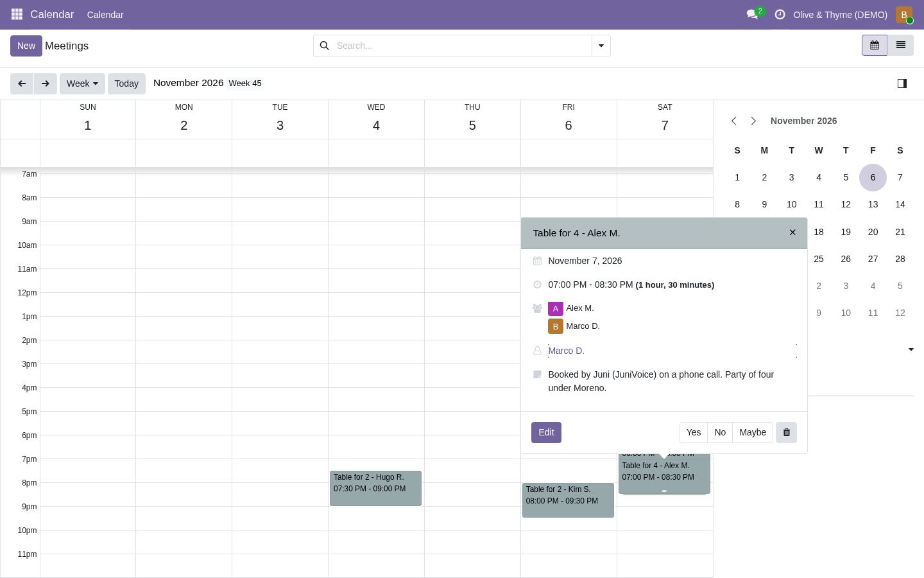Switch to calendar view icon
The height and width of the screenshot is (578, 924).
[x=874, y=46]
